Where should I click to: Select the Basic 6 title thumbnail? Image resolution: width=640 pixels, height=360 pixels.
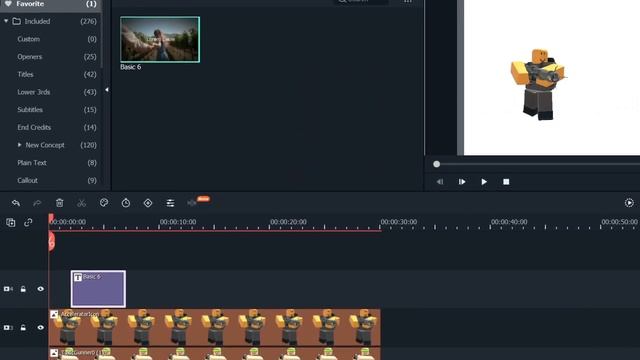pos(160,40)
